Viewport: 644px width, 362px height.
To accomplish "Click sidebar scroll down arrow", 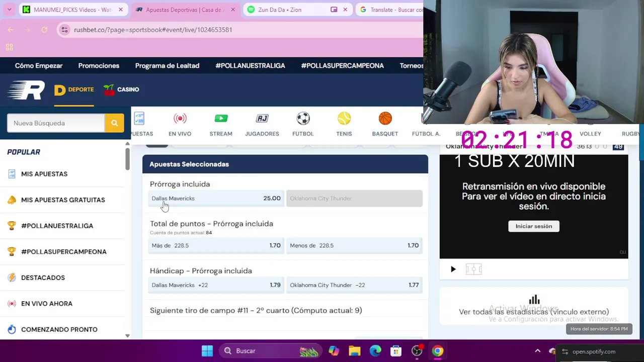I will coord(127,335).
